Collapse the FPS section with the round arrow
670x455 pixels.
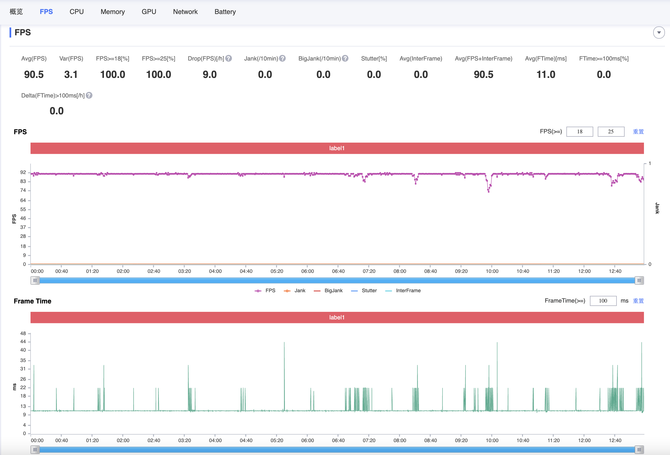659,33
